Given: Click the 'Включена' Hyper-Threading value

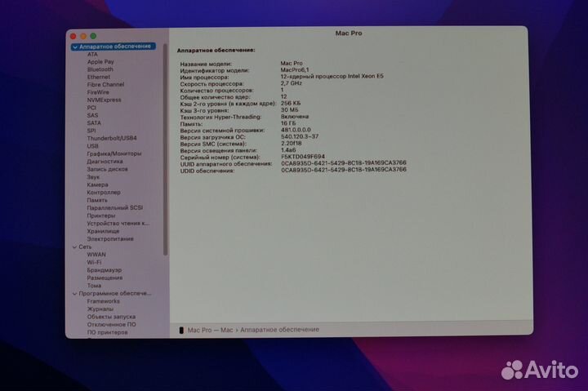Looking at the screenshot, I should coord(295,117).
